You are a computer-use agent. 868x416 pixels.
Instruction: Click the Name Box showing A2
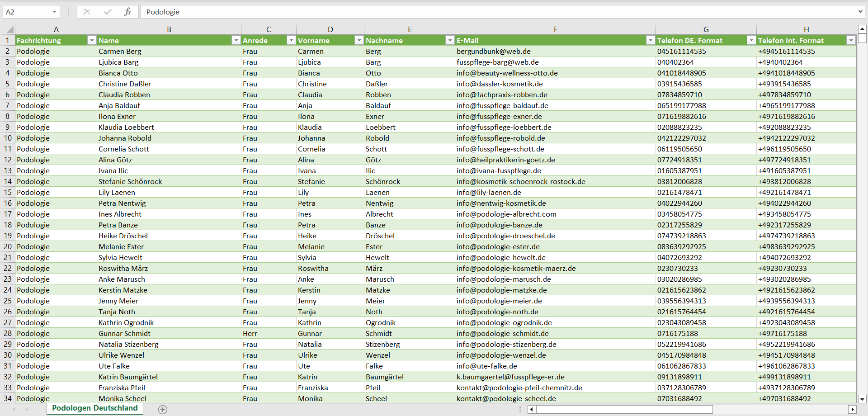[27, 12]
